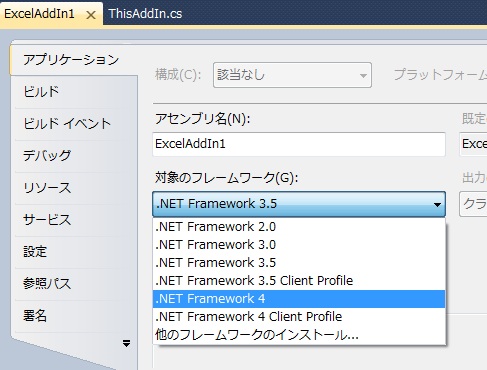Viewport: 487px width, 370px height.
Task: Switch to the ThisAddIn.cs tab
Action: coord(145,14)
